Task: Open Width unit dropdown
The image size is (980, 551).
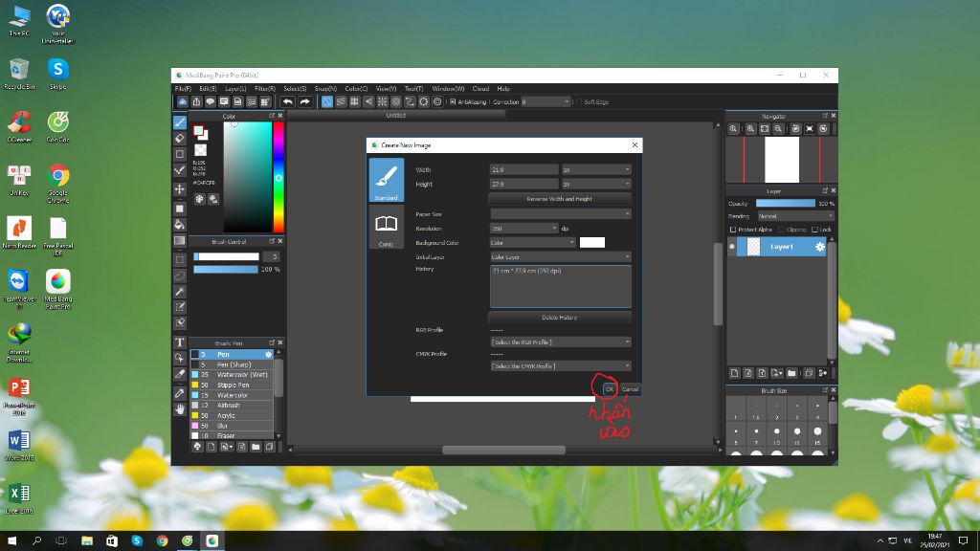Action: click(596, 169)
